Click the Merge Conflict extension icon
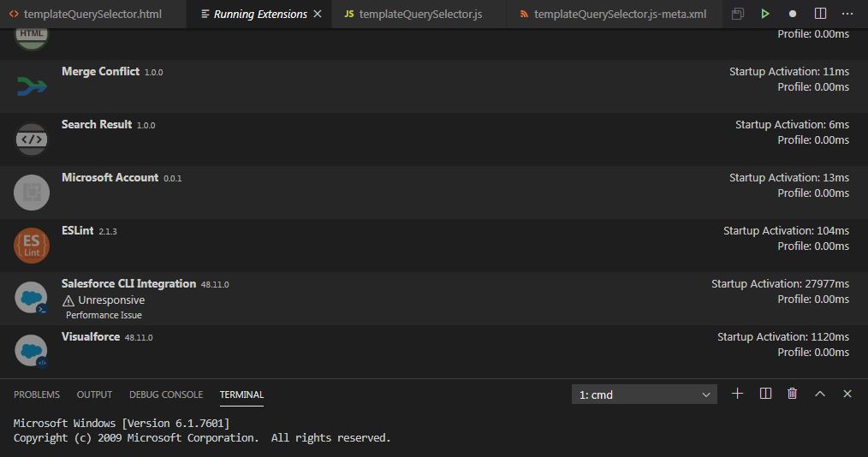The image size is (868, 457). 32,86
